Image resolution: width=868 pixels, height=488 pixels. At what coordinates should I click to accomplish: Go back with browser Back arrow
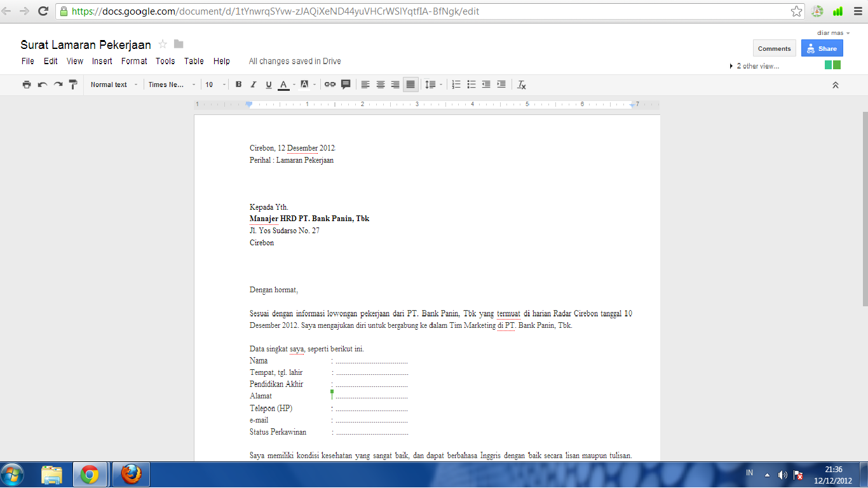click(x=7, y=11)
